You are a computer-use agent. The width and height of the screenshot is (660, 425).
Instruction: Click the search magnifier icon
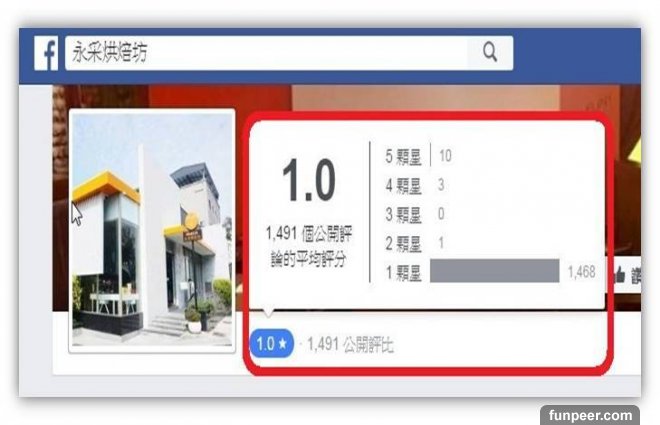click(x=490, y=52)
